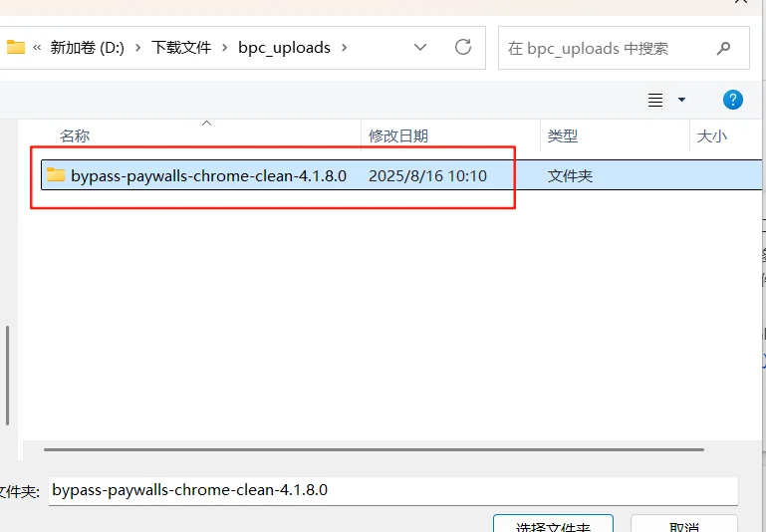Open chevron after 新加卷 (D:)

(x=138, y=48)
